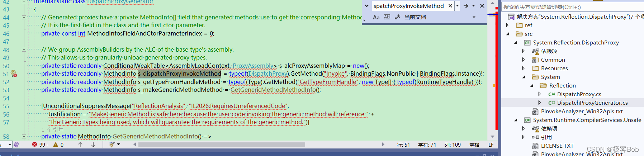Select the solution node System.Reflection.DispatchProxy
Viewport: 644px width, 156px height.
[580, 16]
